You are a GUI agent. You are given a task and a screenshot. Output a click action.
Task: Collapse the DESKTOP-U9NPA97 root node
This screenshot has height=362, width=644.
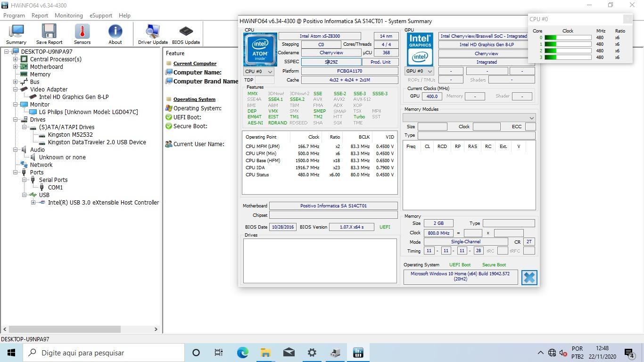click(x=7, y=51)
